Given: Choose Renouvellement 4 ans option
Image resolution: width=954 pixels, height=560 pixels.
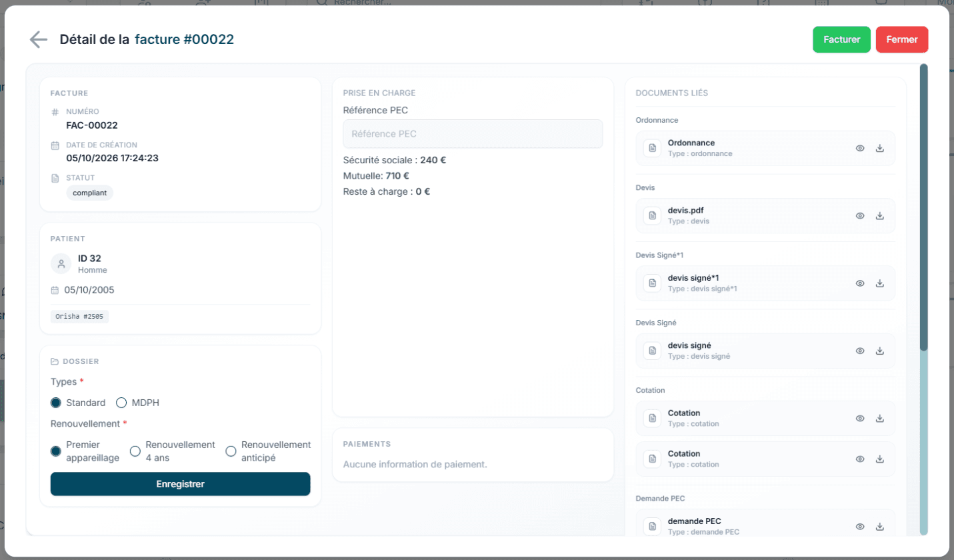Looking at the screenshot, I should 135,451.
